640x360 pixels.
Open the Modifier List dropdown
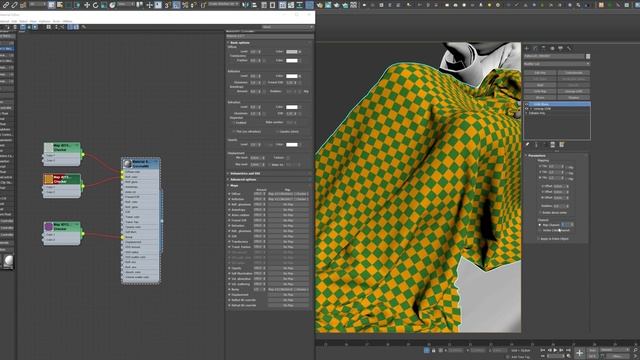click(x=557, y=64)
